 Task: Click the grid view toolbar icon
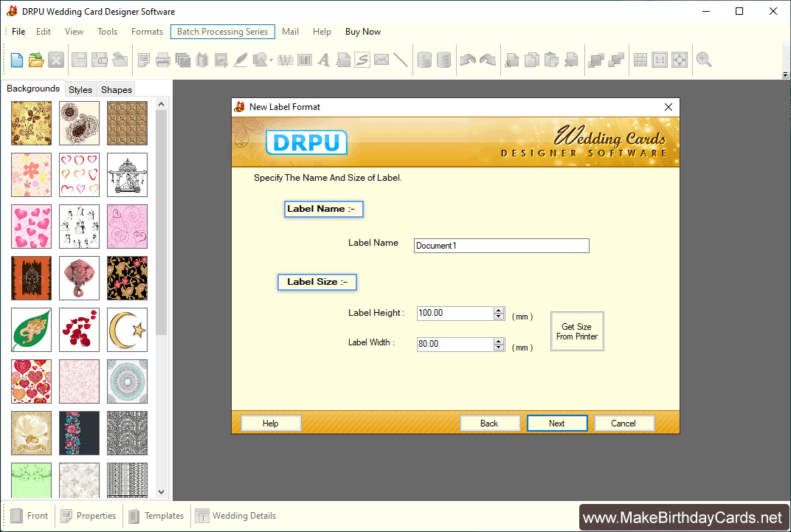click(640, 60)
